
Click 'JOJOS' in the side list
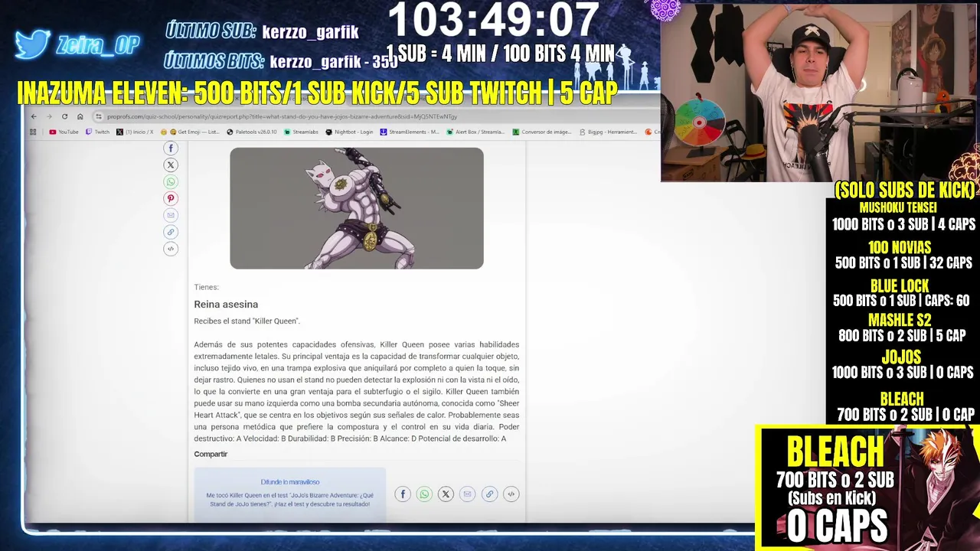(901, 357)
